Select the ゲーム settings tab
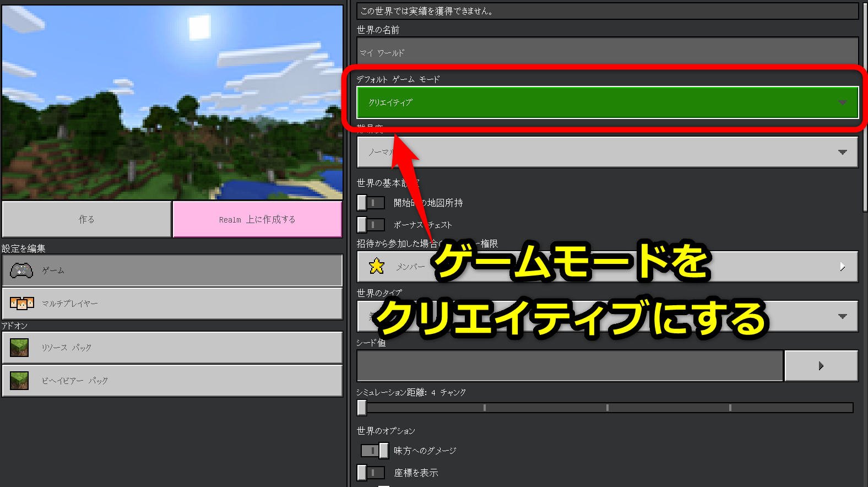868x487 pixels. tap(172, 270)
